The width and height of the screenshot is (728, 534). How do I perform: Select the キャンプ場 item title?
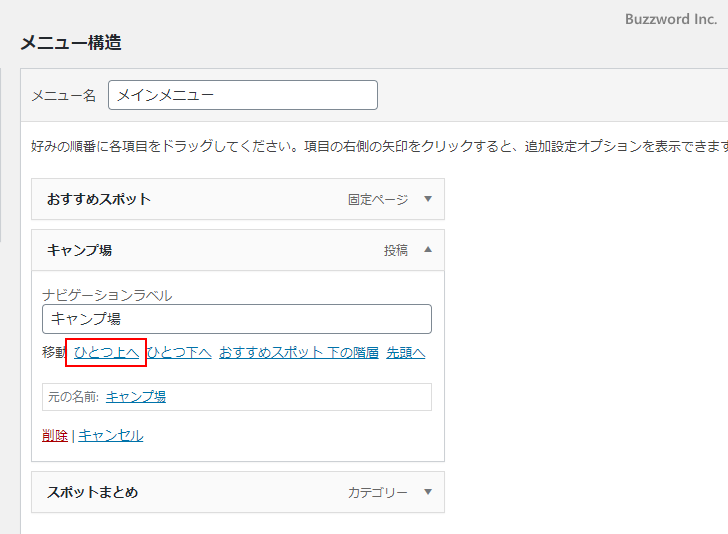coord(79,250)
